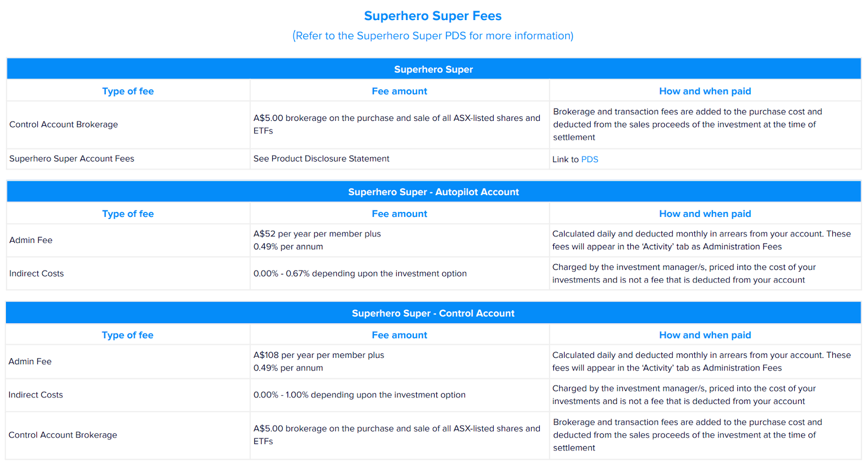The image size is (868, 463).
Task: Click the A$108 per year admin fee cell
Action: click(318, 362)
